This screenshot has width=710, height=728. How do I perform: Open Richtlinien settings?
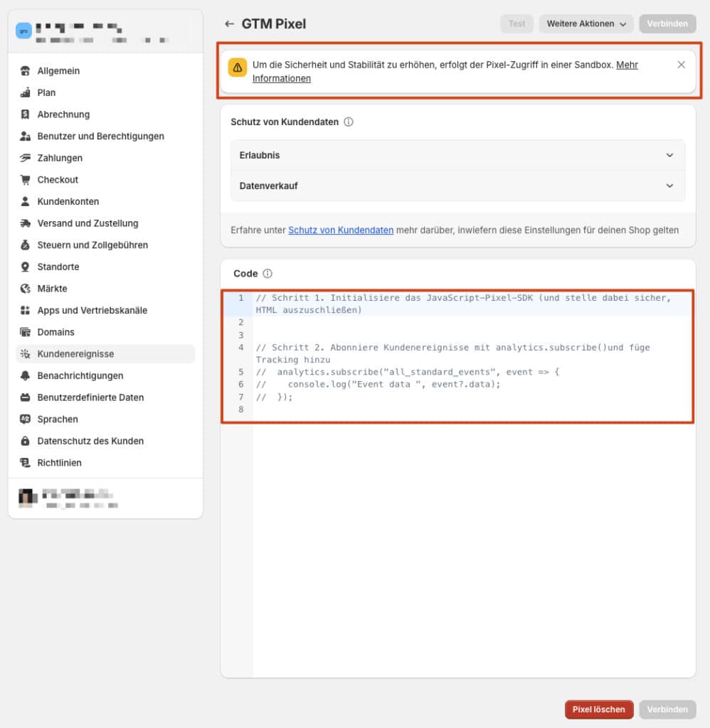(x=105, y=463)
